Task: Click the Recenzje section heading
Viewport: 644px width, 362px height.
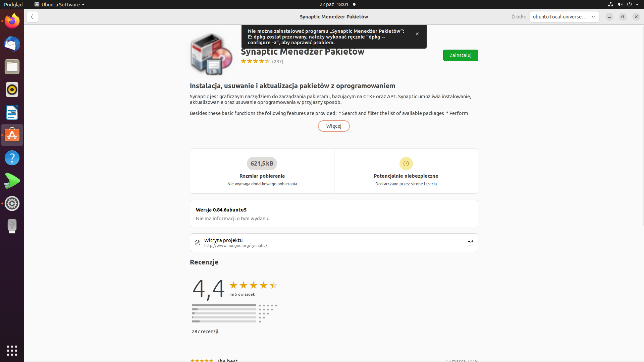Action: click(204, 262)
